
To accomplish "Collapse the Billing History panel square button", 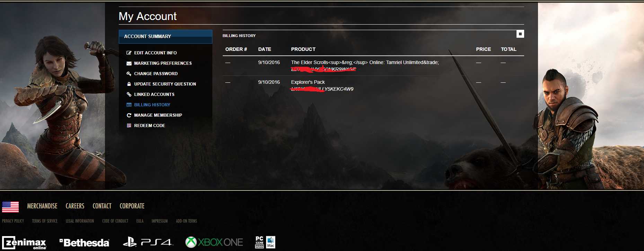I will tap(520, 34).
